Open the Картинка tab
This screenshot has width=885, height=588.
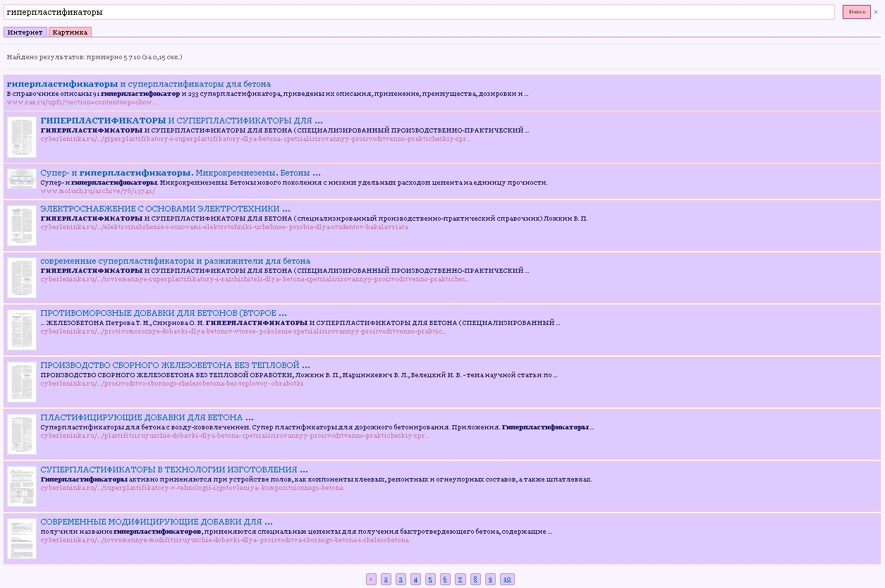[70, 32]
